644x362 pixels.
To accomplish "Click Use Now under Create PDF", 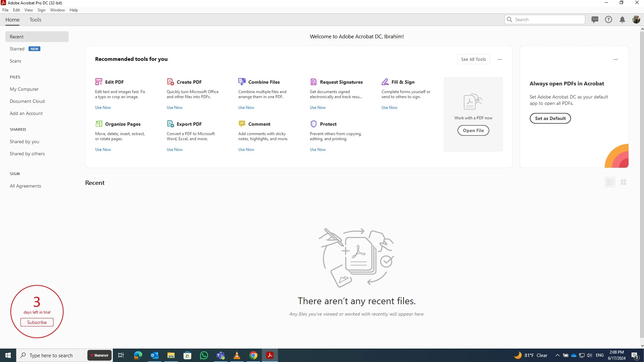I will (x=174, y=108).
